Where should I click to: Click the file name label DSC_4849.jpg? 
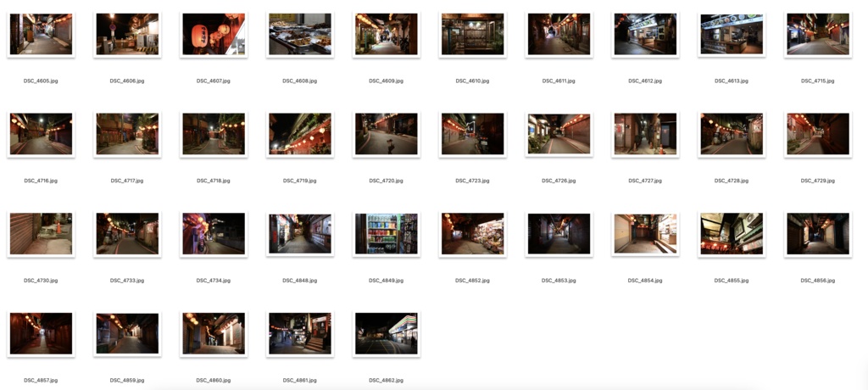(x=387, y=281)
